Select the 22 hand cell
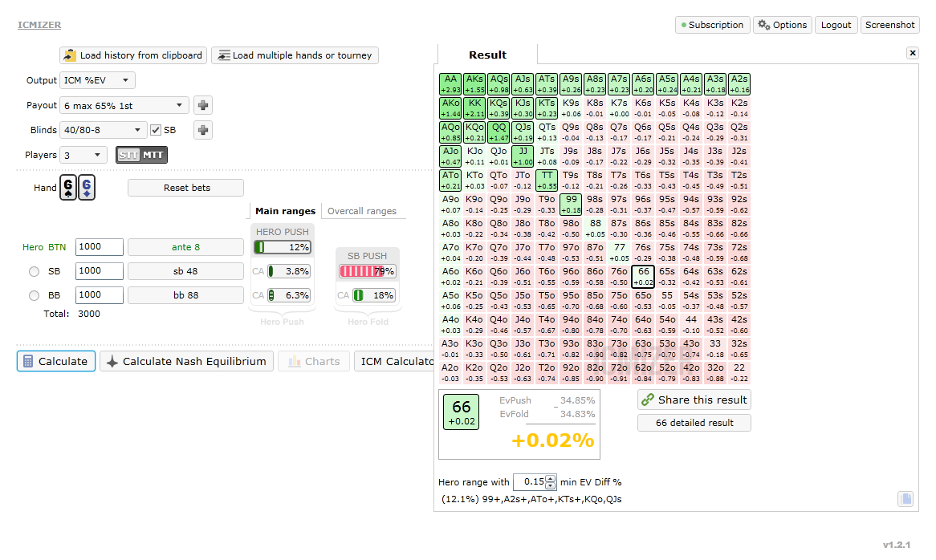 pyautogui.click(x=739, y=373)
